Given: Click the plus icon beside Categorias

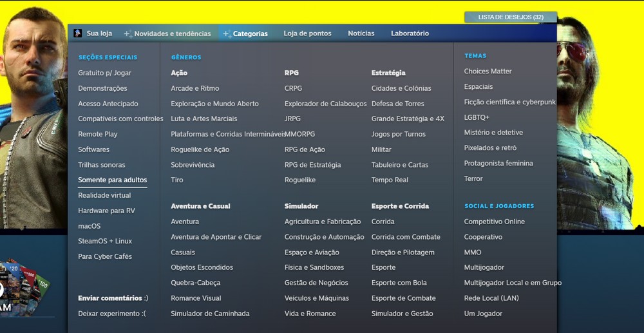Looking at the screenshot, I should (227, 34).
